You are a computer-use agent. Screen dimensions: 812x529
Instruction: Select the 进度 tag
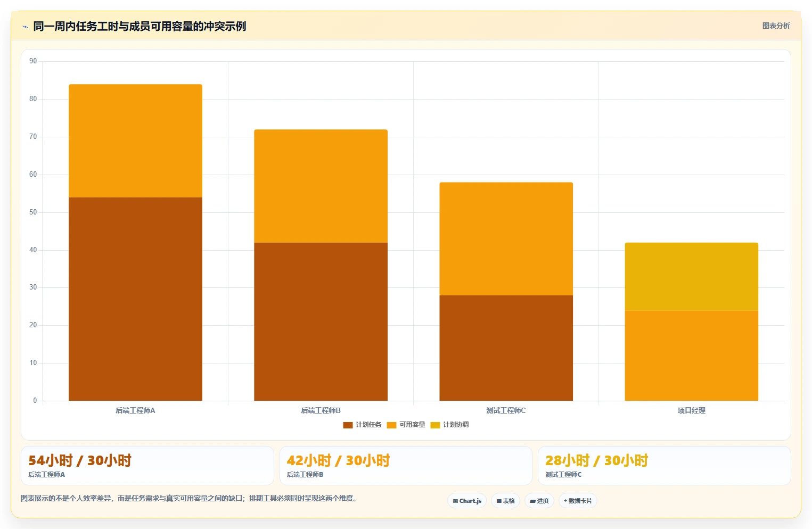(539, 501)
